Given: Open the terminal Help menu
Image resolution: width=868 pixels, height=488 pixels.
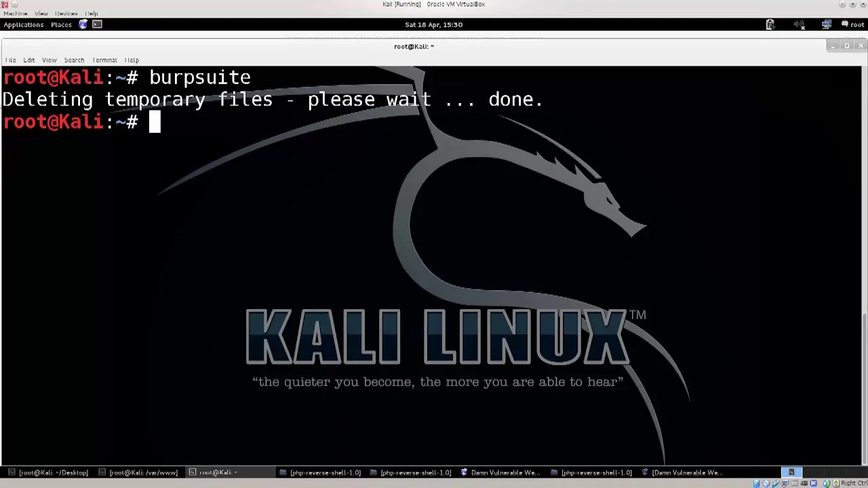Looking at the screenshot, I should point(132,60).
